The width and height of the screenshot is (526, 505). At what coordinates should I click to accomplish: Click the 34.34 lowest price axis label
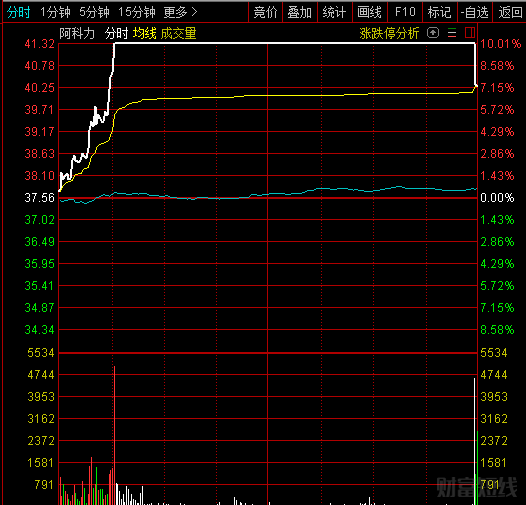coord(40,330)
